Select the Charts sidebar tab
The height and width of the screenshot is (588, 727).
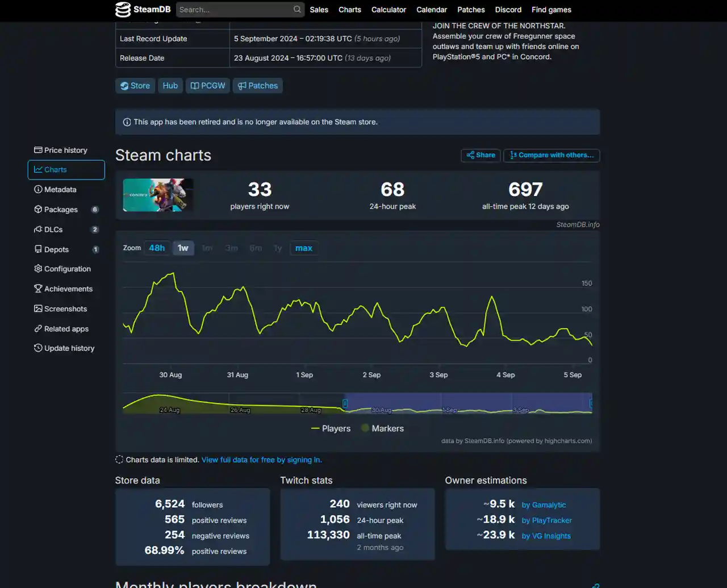[66, 170]
